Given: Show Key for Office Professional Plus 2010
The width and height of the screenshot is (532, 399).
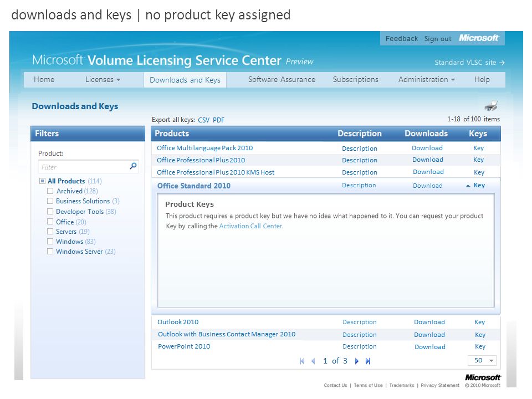Looking at the screenshot, I should click(478, 160).
